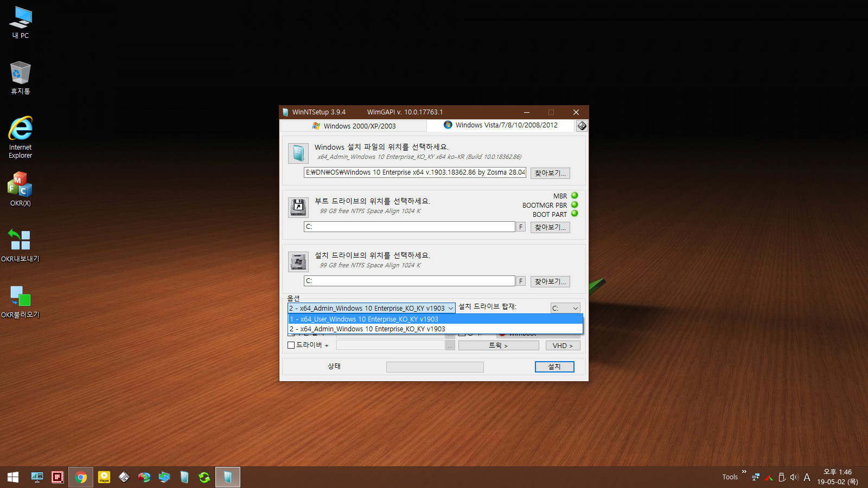Viewport: 868px width, 488px height.
Task: Open the 트윅 > tweaks button
Action: pos(499,345)
